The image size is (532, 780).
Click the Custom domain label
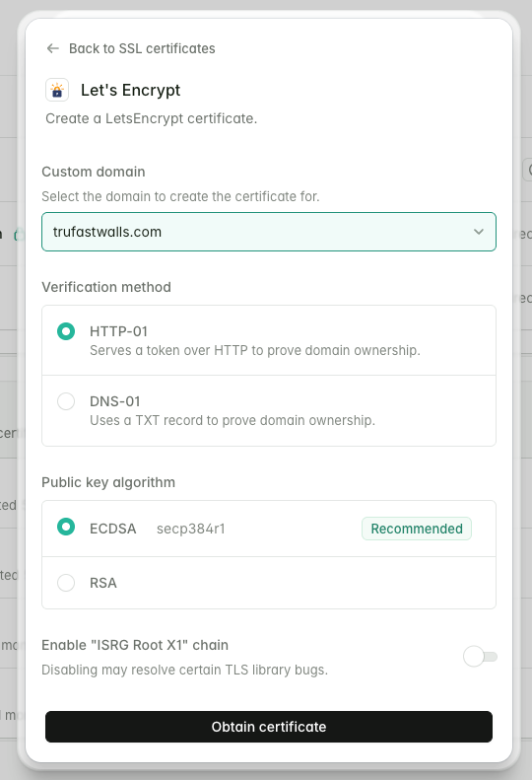94,172
